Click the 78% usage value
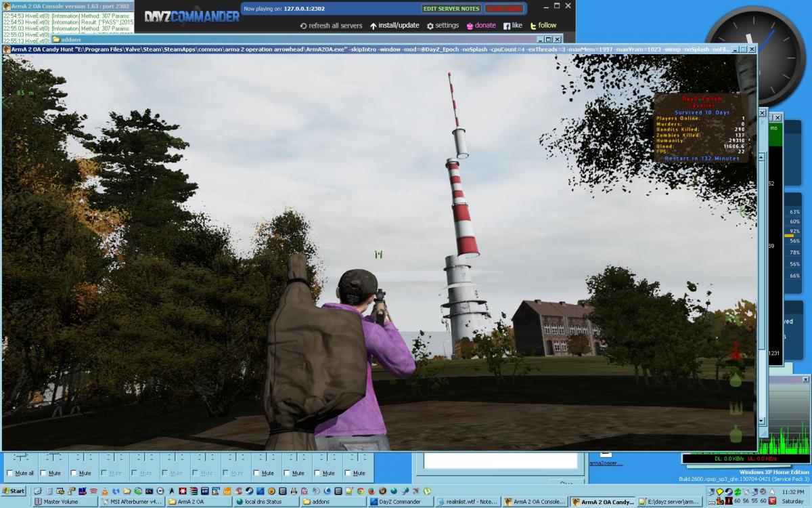This screenshot has height=508, width=812. click(795, 253)
